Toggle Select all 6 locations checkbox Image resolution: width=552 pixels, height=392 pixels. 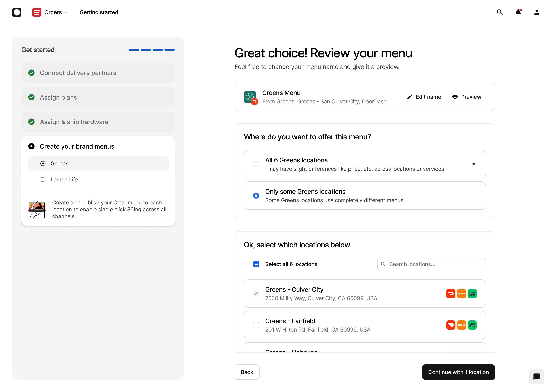point(256,264)
